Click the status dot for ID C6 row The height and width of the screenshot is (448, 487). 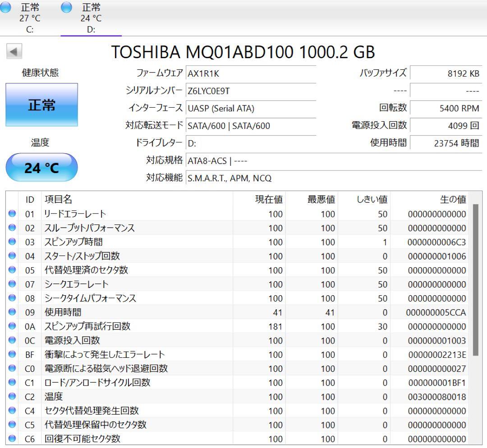click(12, 439)
